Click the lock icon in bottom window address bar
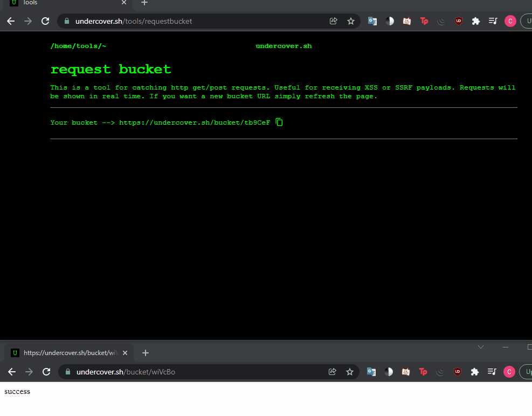This screenshot has height=416, width=532. [x=68, y=372]
